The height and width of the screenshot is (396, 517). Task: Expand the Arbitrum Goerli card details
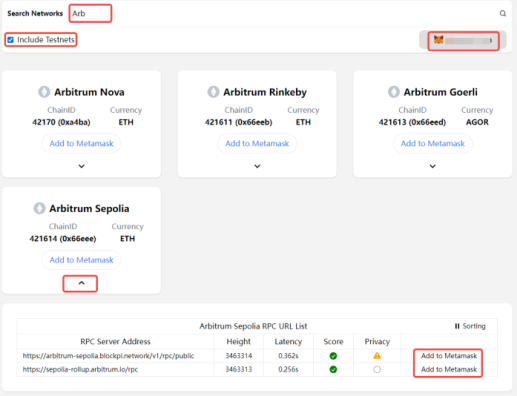(433, 166)
